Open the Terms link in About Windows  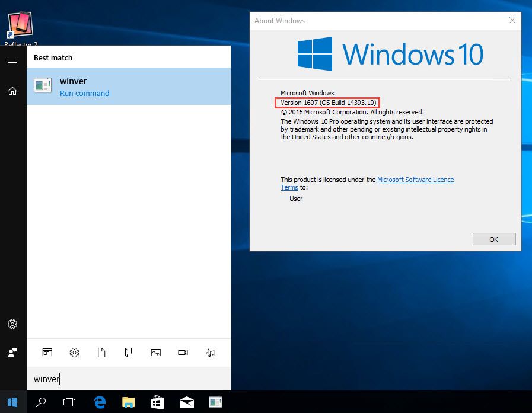click(289, 187)
